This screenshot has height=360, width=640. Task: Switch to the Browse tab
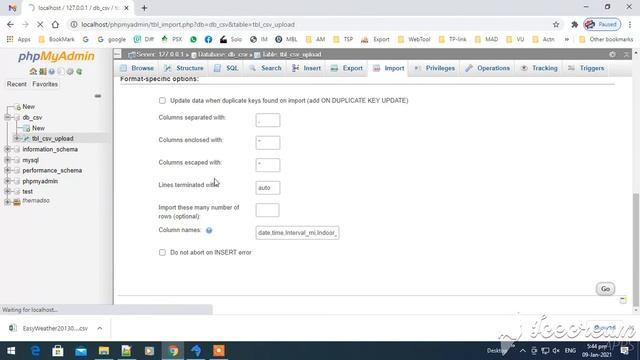[x=137, y=68]
